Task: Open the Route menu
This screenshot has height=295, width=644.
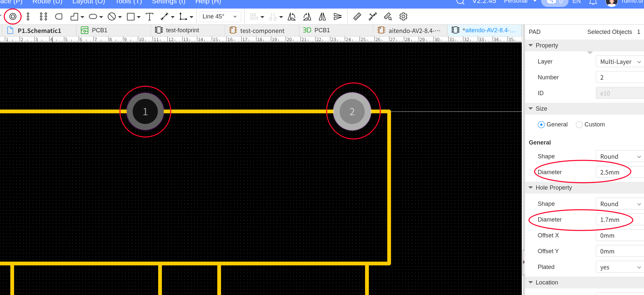Action: (47, 2)
